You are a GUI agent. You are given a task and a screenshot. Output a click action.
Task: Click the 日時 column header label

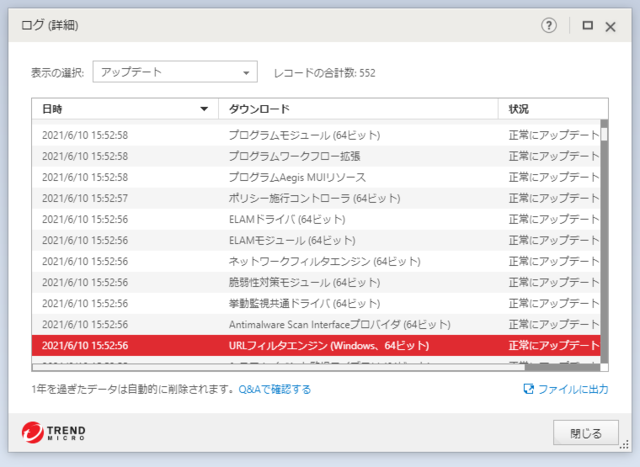(x=52, y=109)
